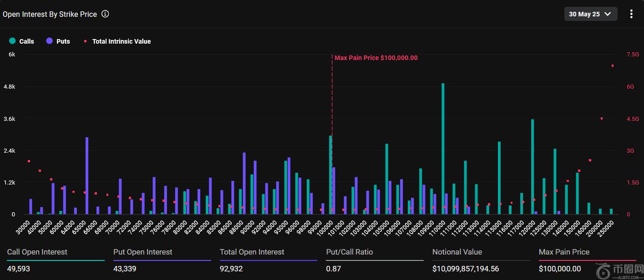Click the tall put bar at strike 65000

[x=87, y=175]
